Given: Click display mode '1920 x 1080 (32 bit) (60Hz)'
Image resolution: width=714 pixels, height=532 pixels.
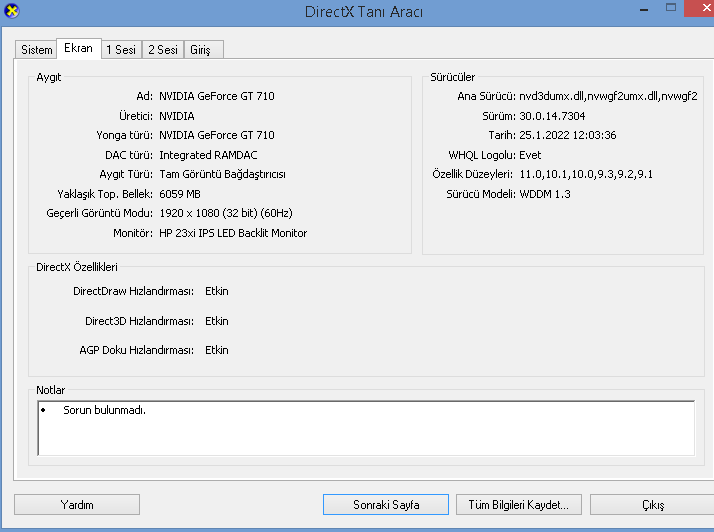Looking at the screenshot, I should (226, 213).
